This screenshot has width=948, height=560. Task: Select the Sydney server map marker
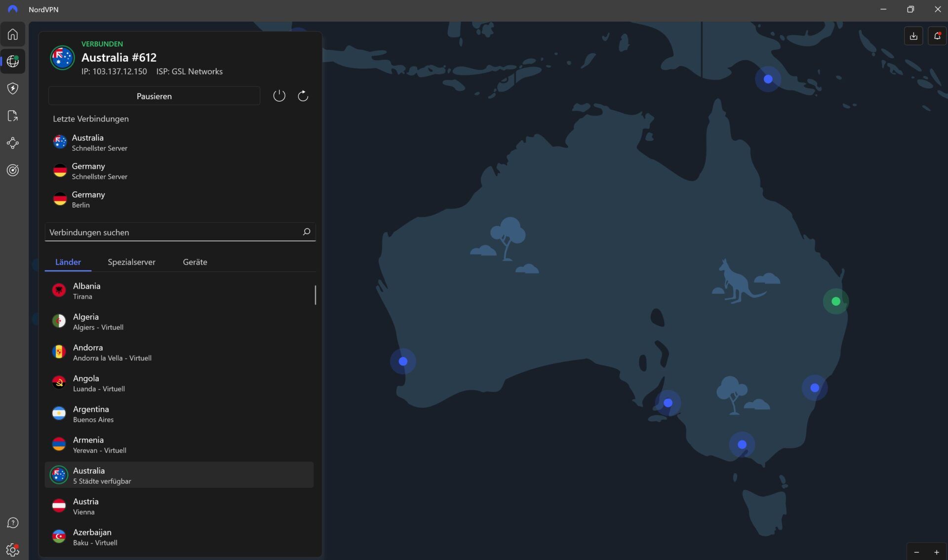pos(815,388)
